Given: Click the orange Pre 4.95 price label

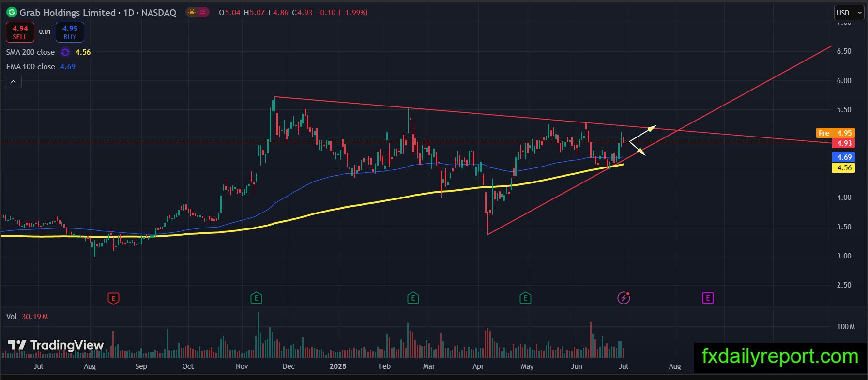Looking at the screenshot, I should tap(836, 133).
